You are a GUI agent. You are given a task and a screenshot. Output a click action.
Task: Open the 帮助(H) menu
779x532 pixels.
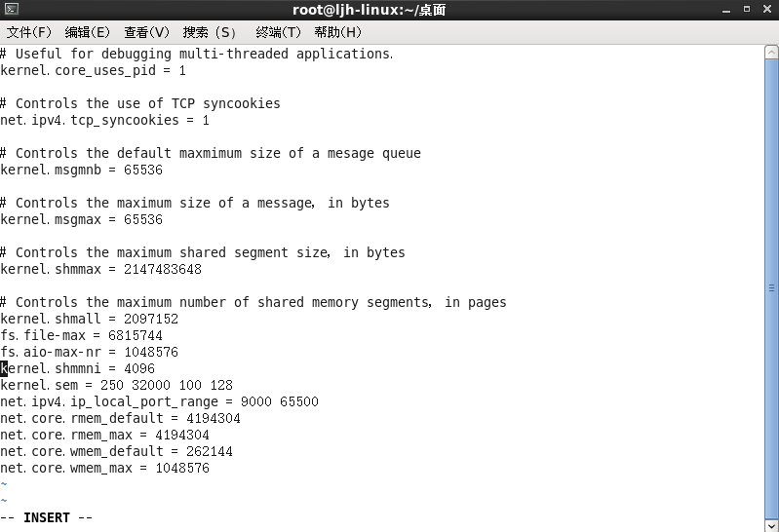pos(338,32)
